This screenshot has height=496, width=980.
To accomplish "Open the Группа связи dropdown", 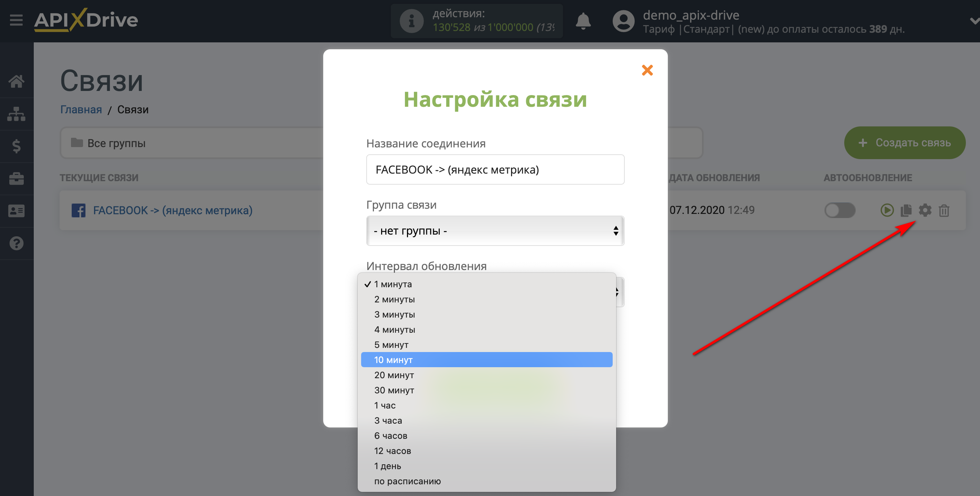I will (495, 230).
